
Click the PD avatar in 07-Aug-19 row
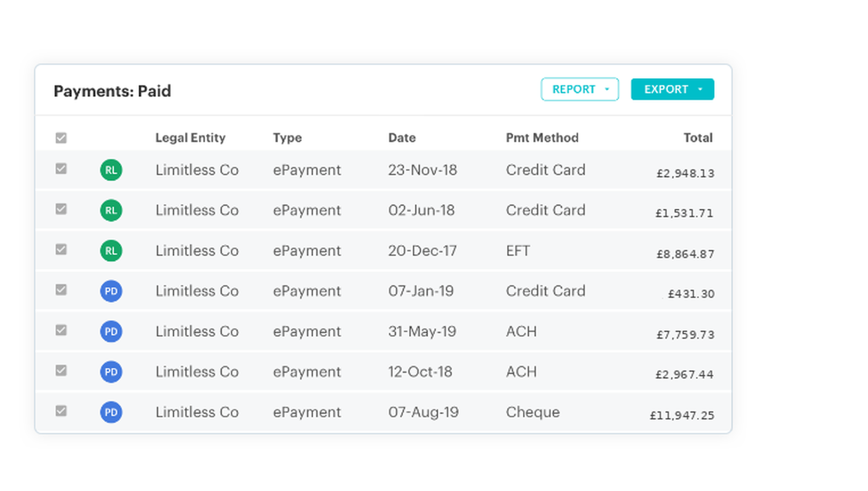click(111, 412)
